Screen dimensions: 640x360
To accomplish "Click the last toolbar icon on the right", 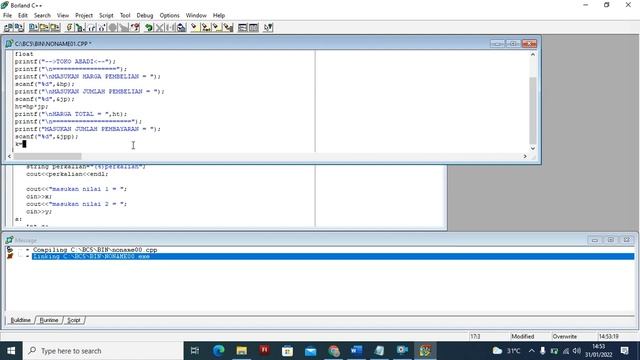I will coord(268,27).
